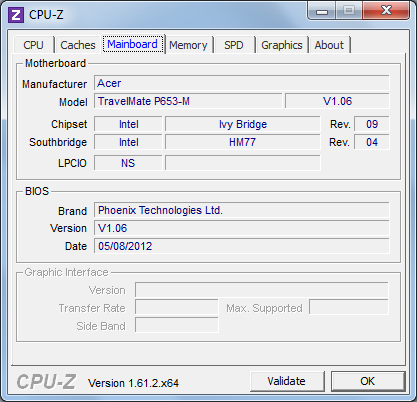417x402 pixels.
Task: Close the CPU-Z window
Action: 386,11
